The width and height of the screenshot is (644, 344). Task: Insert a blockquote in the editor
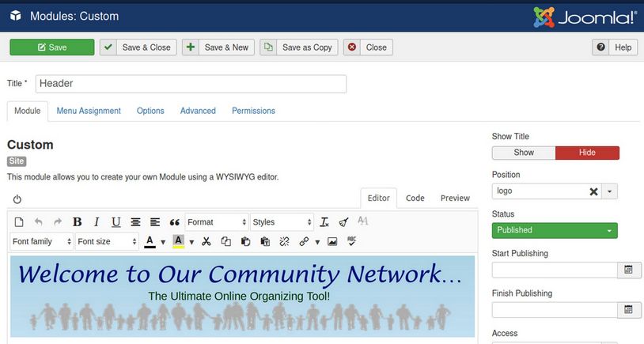(175, 222)
